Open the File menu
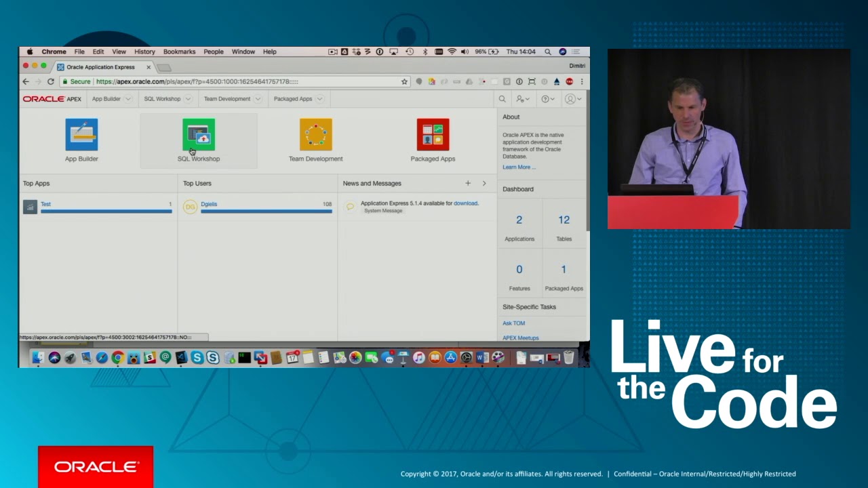The image size is (868, 488). (79, 52)
